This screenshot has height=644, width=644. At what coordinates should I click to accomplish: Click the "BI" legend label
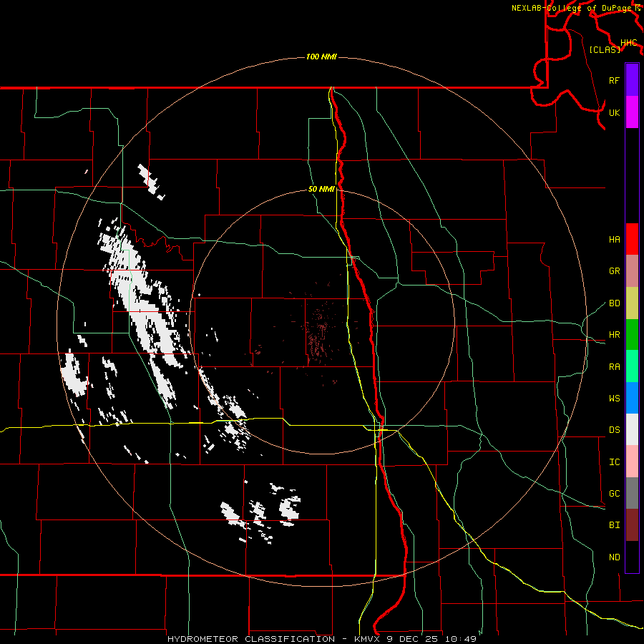(614, 525)
